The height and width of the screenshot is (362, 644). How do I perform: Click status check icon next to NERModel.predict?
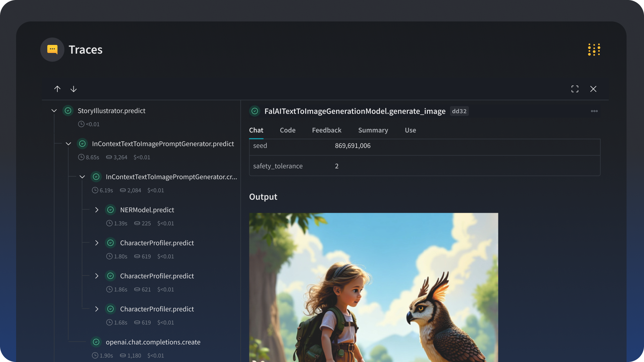pyautogui.click(x=110, y=210)
